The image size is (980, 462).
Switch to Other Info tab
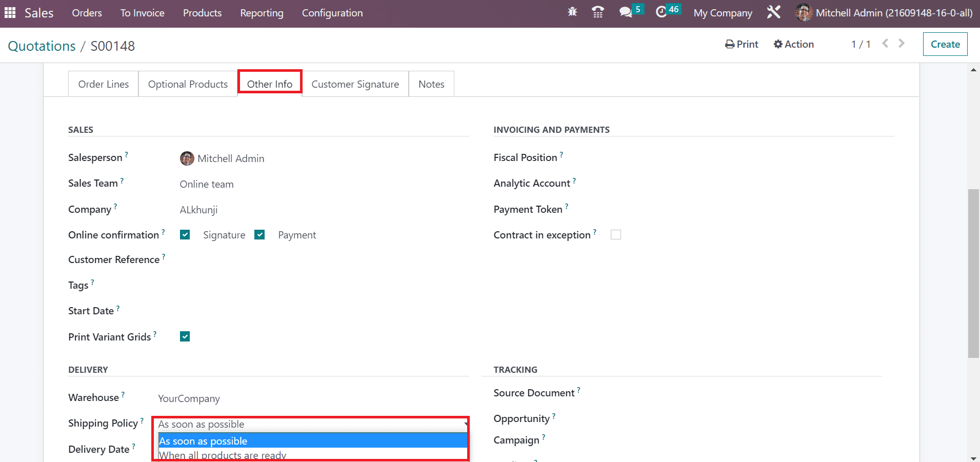(270, 84)
